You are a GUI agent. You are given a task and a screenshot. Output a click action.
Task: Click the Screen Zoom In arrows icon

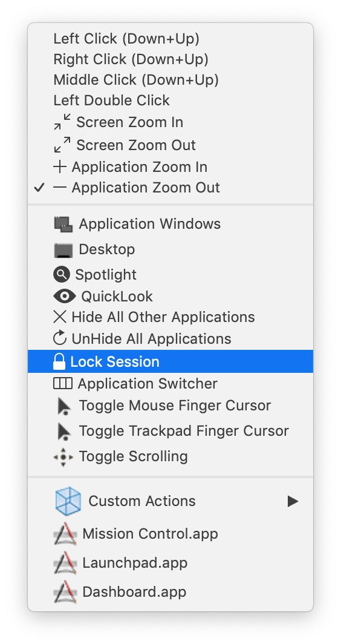[62, 122]
